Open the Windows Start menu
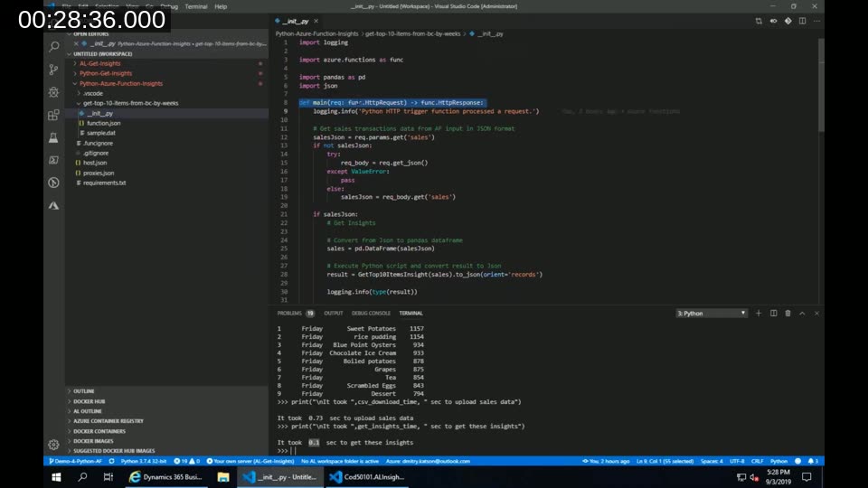The width and height of the screenshot is (868, 488). 56,477
